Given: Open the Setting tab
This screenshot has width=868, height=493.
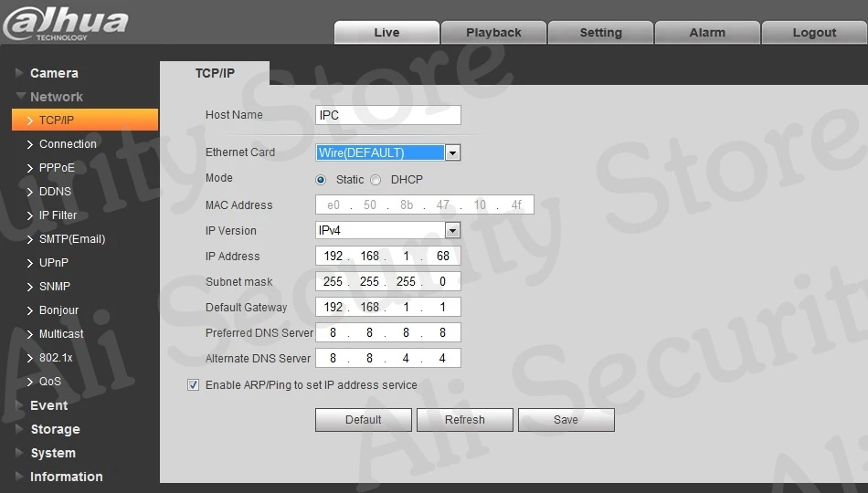Looking at the screenshot, I should [x=600, y=33].
